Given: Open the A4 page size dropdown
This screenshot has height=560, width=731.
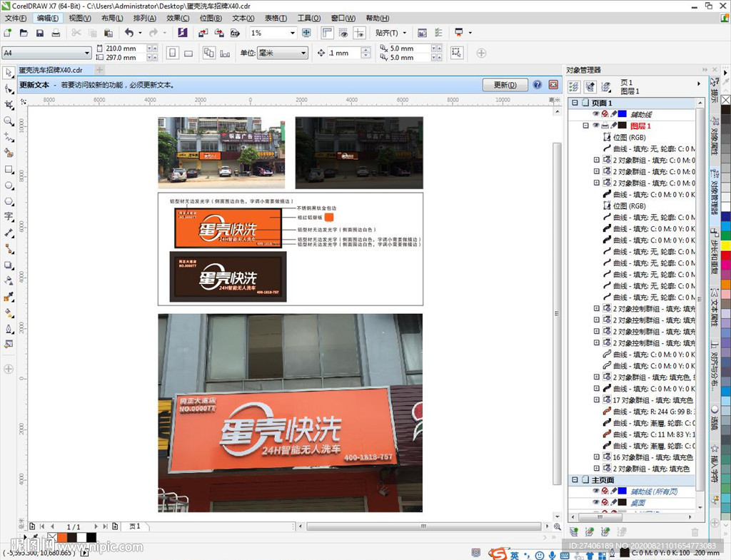Looking at the screenshot, I should coord(86,53).
